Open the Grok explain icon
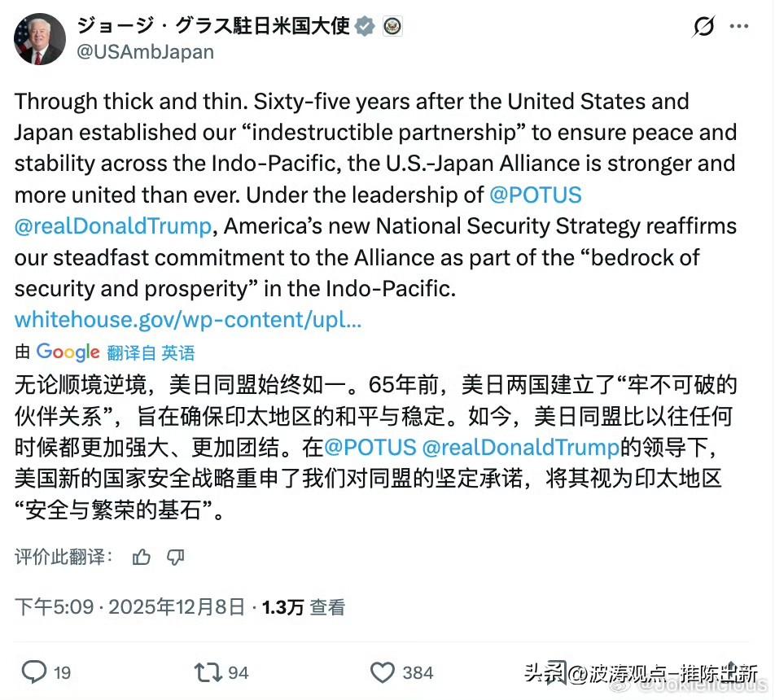The width and height of the screenshot is (775, 700). click(704, 27)
